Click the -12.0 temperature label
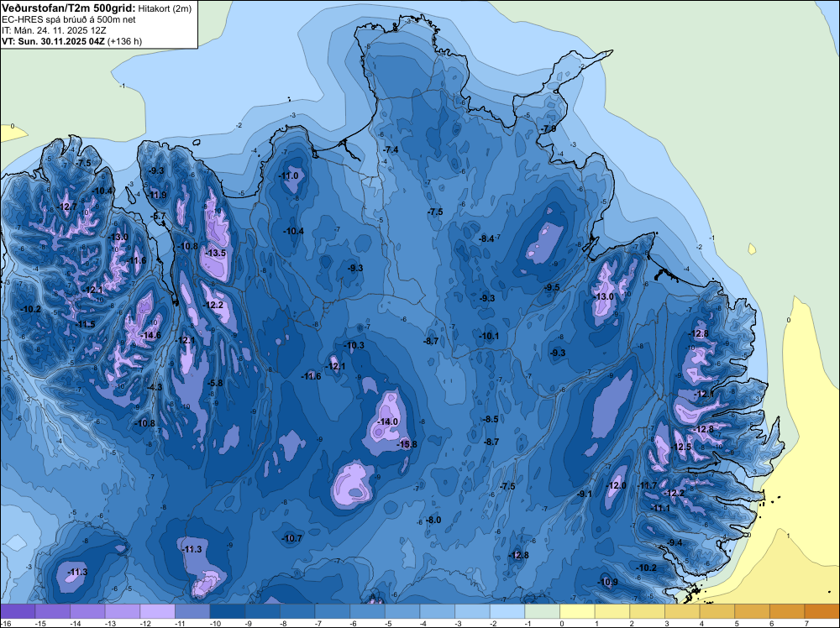Screen dimensions: 840x628 [616, 485]
